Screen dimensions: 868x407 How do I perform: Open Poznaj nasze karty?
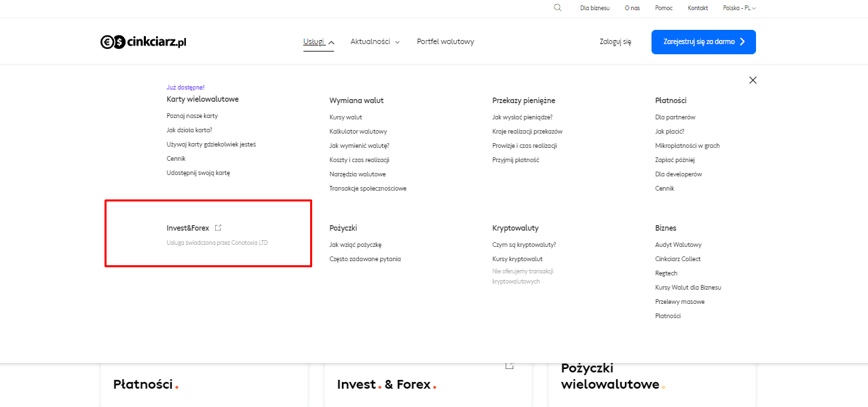(x=192, y=116)
